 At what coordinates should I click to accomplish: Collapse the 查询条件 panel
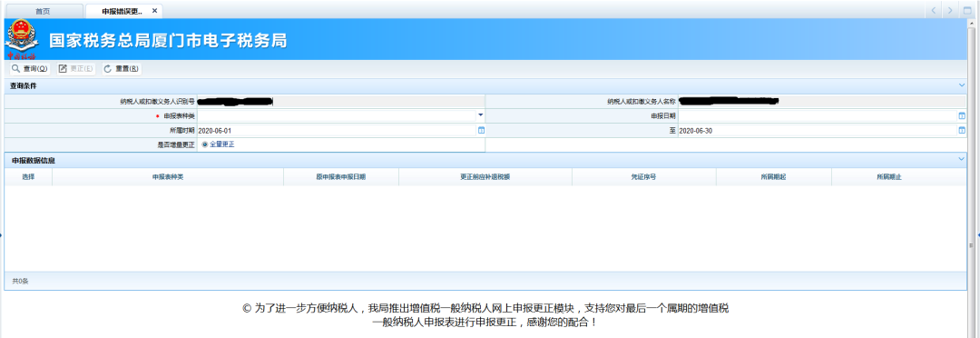[x=962, y=85]
